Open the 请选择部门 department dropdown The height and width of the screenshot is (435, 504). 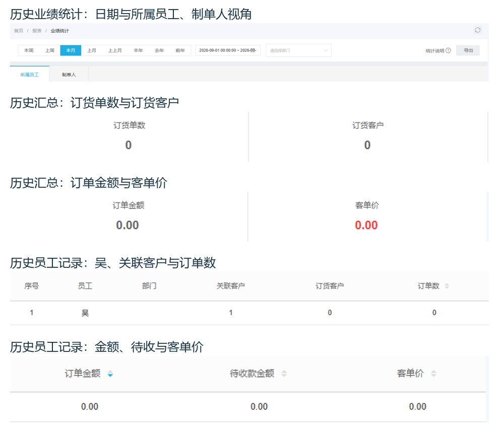point(298,50)
